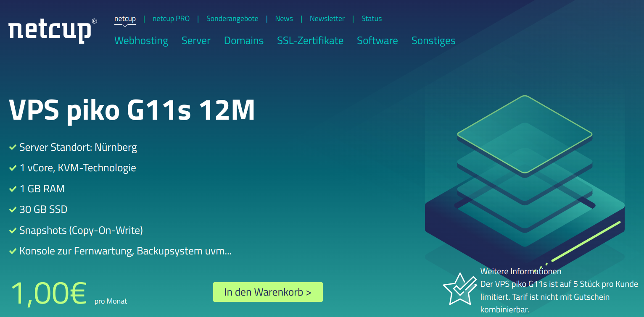
Task: Open the News page
Action: point(284,19)
